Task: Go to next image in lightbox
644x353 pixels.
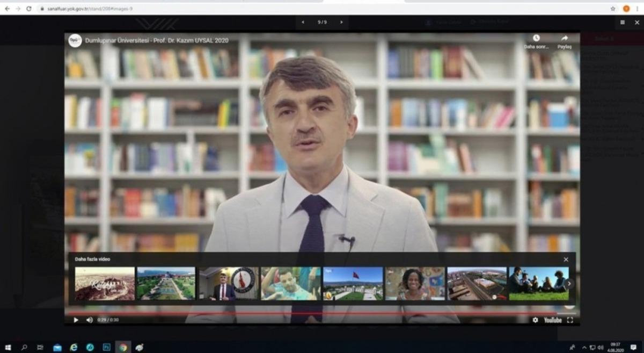Action: [x=340, y=23]
